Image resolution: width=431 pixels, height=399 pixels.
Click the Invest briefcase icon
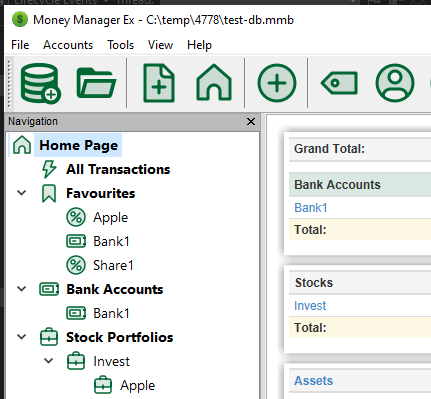76,361
